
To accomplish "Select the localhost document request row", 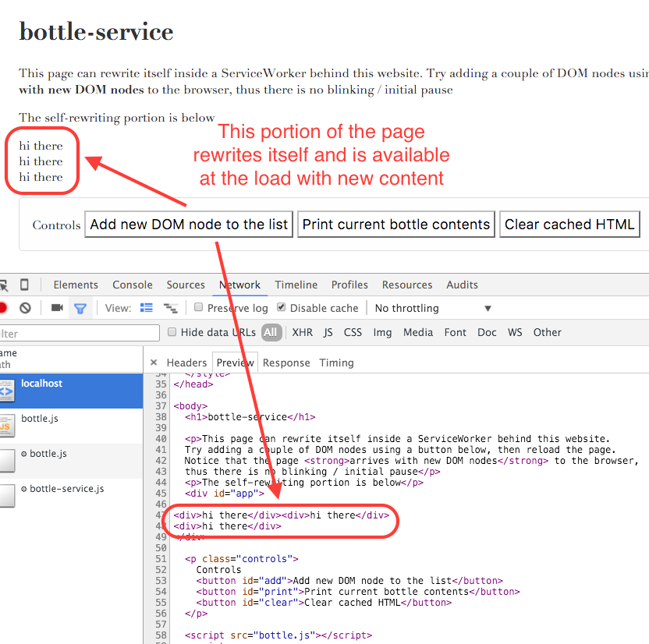I will click(x=71, y=391).
